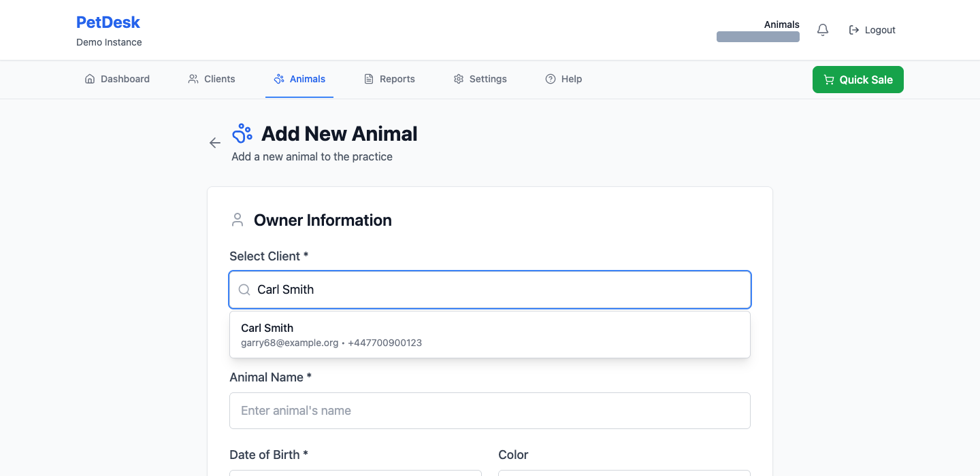The image size is (980, 476).
Task: Click the Date of Birth label
Action: (269, 455)
